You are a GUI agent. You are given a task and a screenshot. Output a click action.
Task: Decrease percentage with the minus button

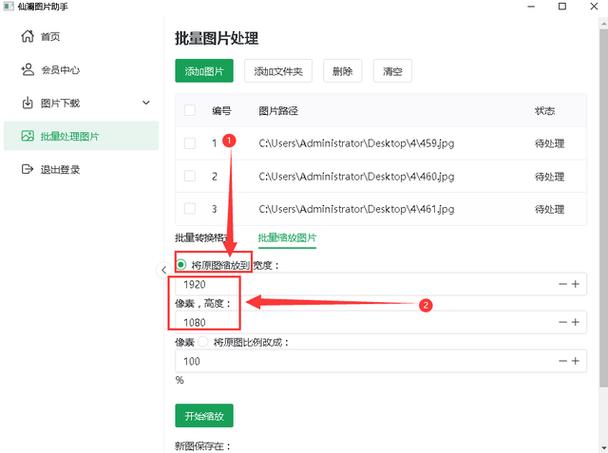click(563, 361)
